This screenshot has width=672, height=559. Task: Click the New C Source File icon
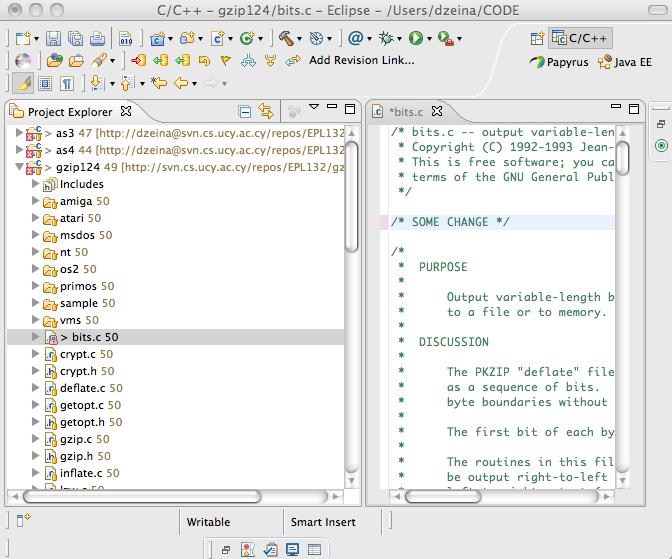click(x=217, y=39)
